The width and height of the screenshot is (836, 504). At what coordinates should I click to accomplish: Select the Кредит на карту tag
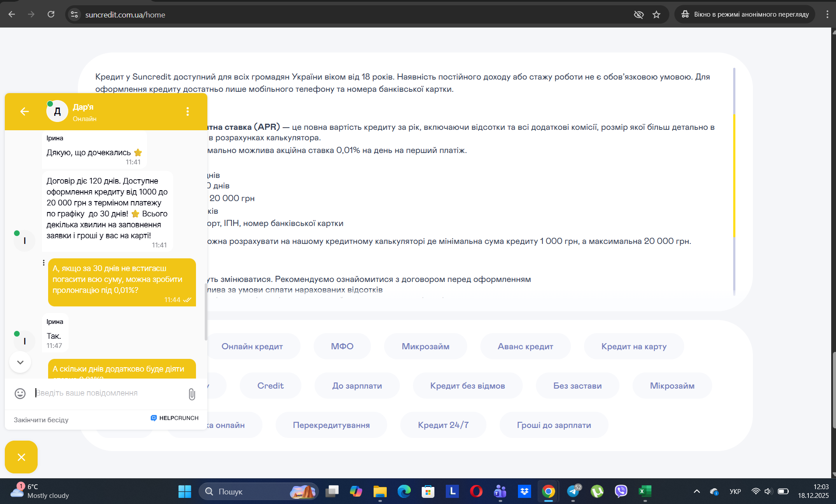pyautogui.click(x=634, y=346)
